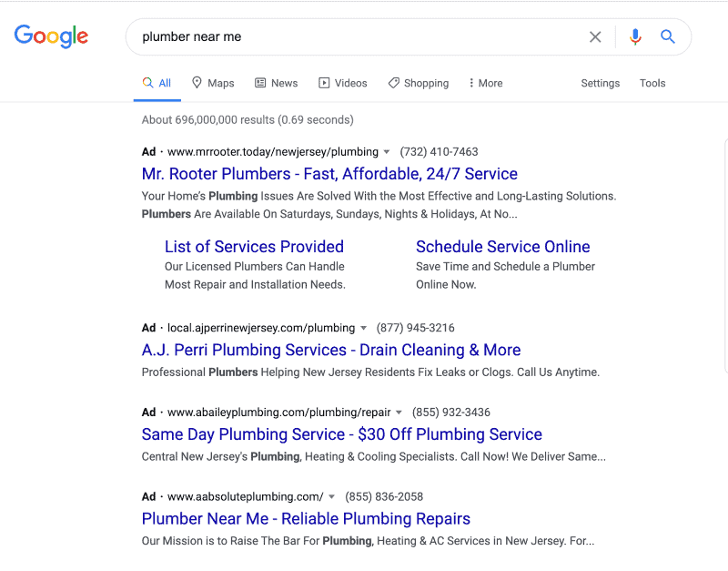Open Mr. Rooter Plumbers ad link
728x571 pixels.
[x=329, y=174]
